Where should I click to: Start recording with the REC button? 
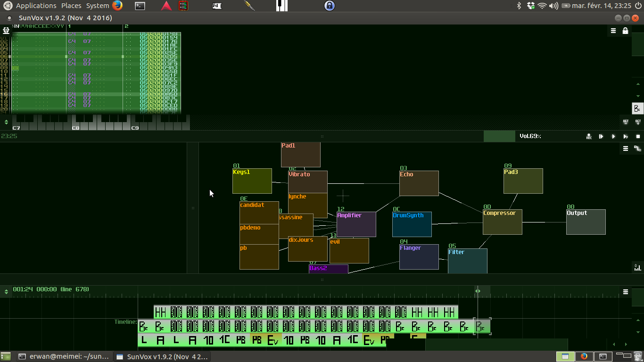tap(589, 136)
